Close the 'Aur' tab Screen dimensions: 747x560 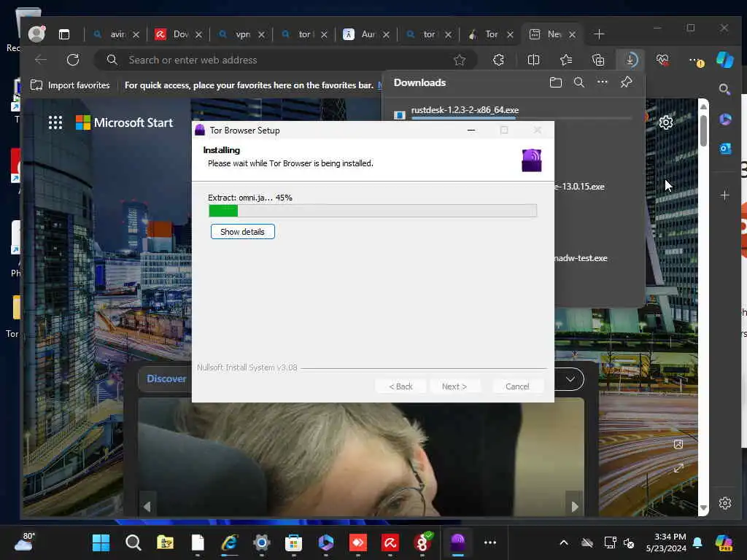(x=387, y=34)
